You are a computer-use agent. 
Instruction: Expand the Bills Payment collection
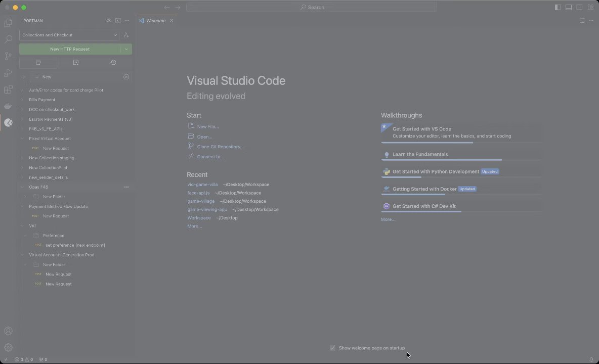click(x=22, y=100)
